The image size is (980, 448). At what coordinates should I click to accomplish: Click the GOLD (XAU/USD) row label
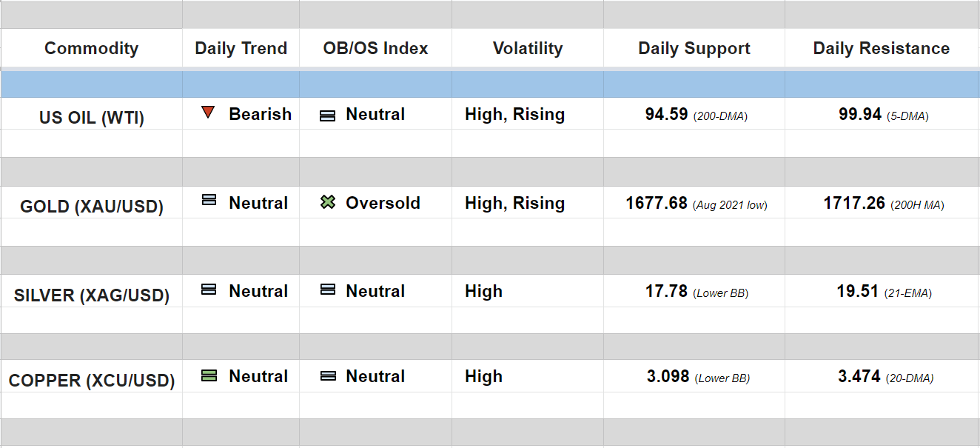coord(91,207)
